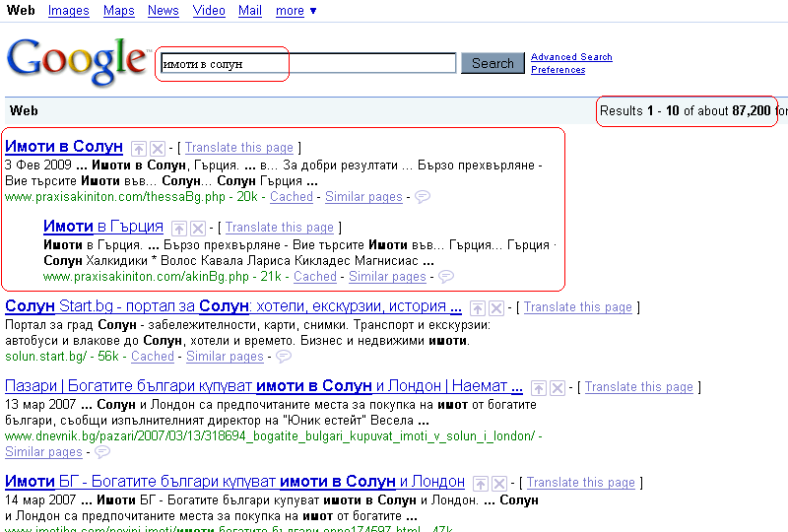Viewport: 788px width, 532px height.
Task: Open the Advanced Search link
Action: point(571,57)
